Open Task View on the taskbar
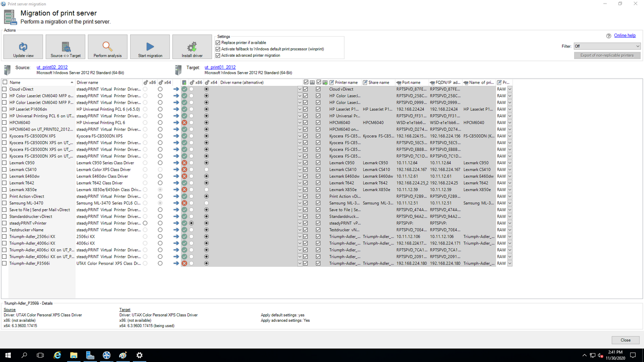Viewport: 644px width, 362px height. point(40,355)
